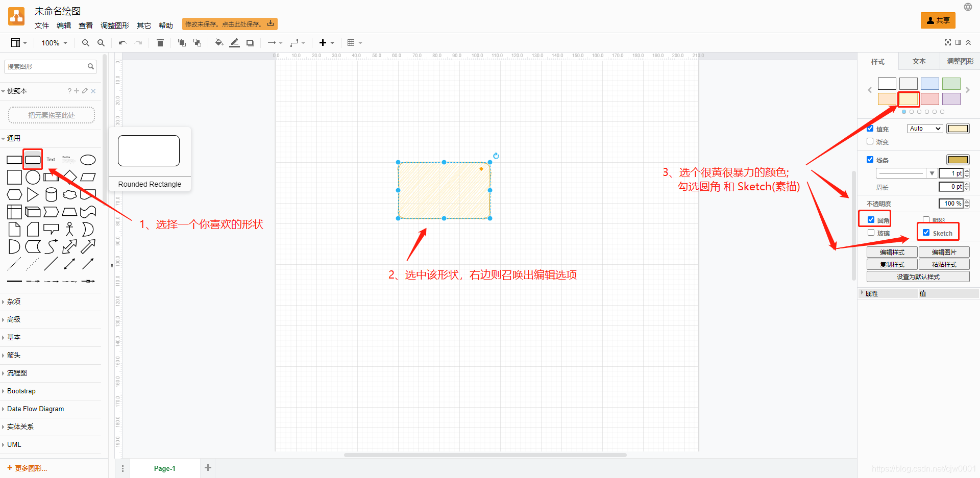Open the view layout dropdown in toolbar
The image size is (980, 478).
click(19, 43)
